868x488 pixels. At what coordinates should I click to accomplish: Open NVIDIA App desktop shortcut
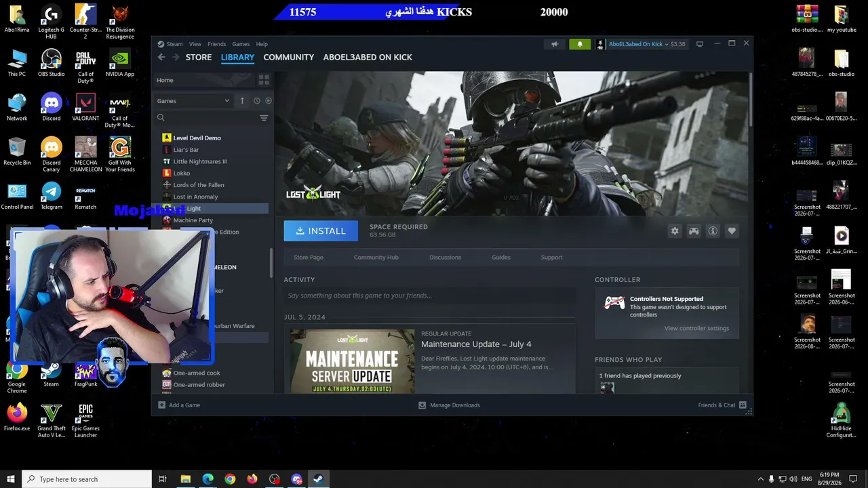(x=120, y=63)
